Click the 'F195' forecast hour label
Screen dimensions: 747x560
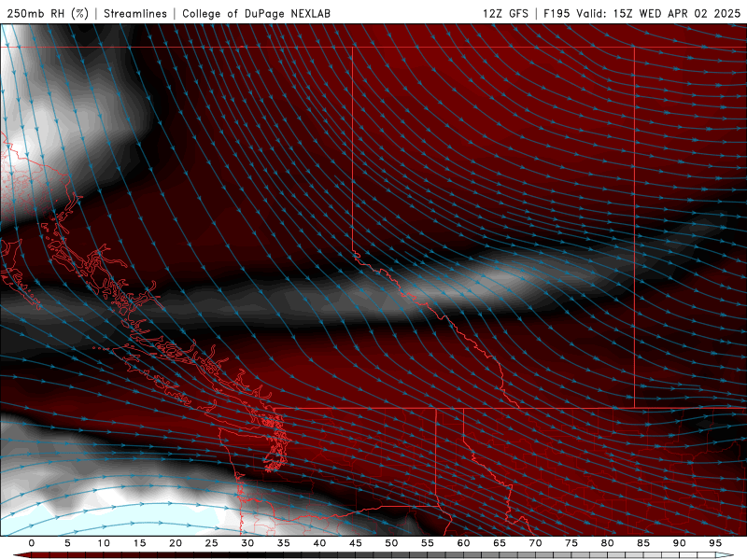(557, 13)
